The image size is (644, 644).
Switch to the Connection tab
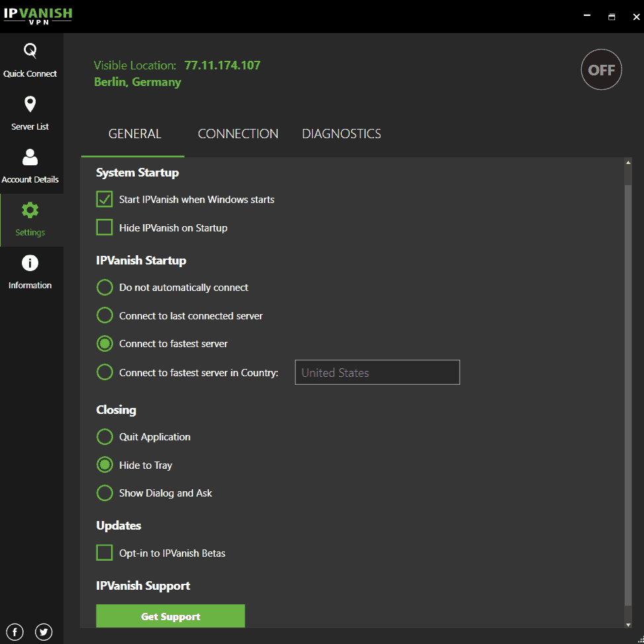click(x=238, y=134)
